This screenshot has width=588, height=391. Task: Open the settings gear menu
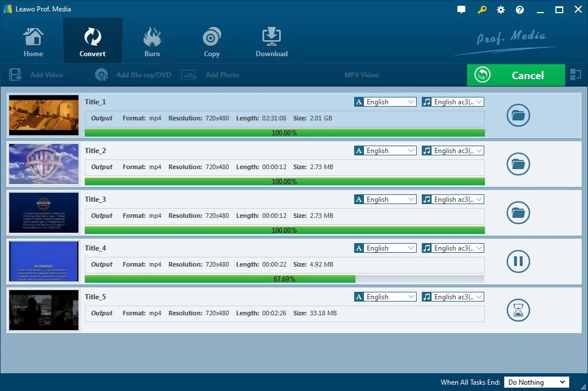[x=500, y=9]
